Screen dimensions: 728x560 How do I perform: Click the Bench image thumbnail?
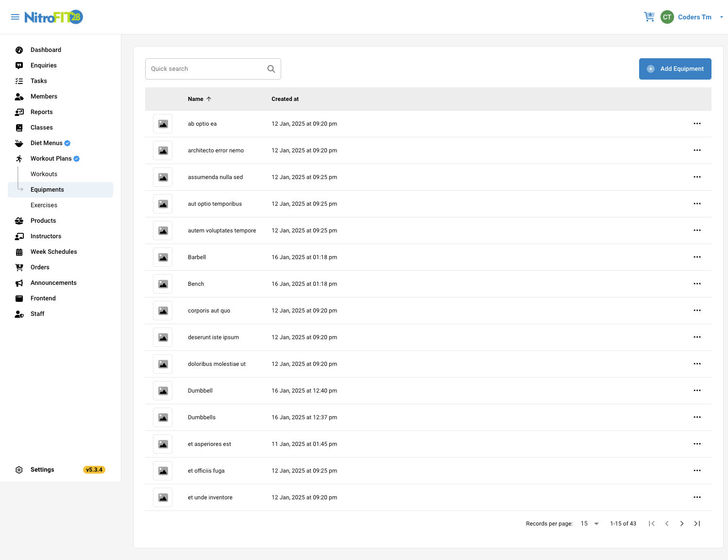pos(163,284)
